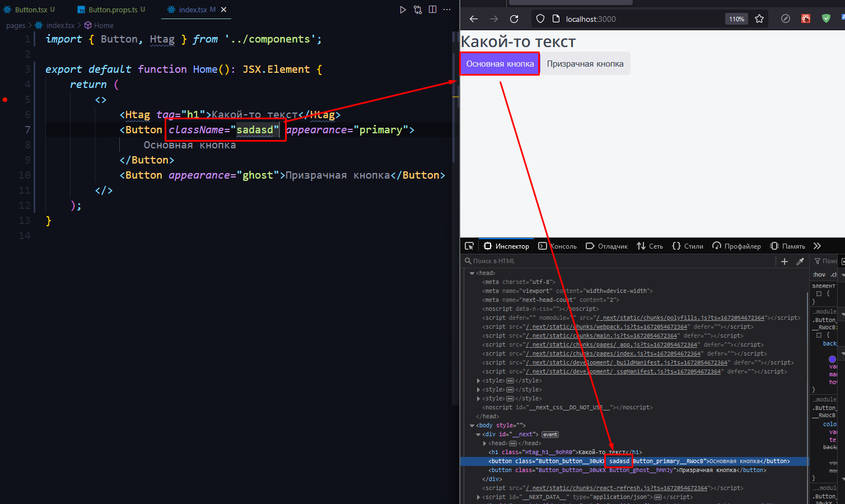Open tracking protection shield in address bar
Viewport: 845px width, 504px height.
tap(540, 19)
